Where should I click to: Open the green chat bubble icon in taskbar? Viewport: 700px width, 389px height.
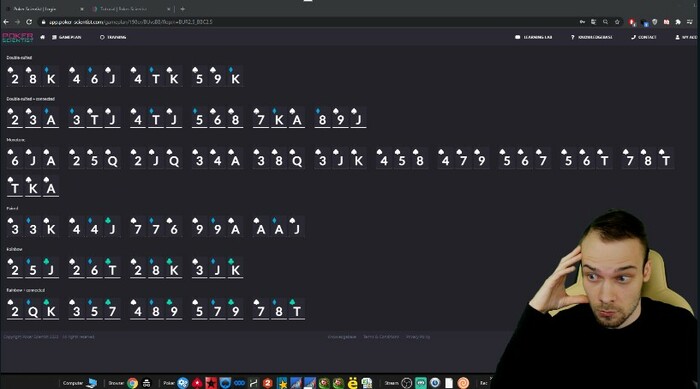421,383
